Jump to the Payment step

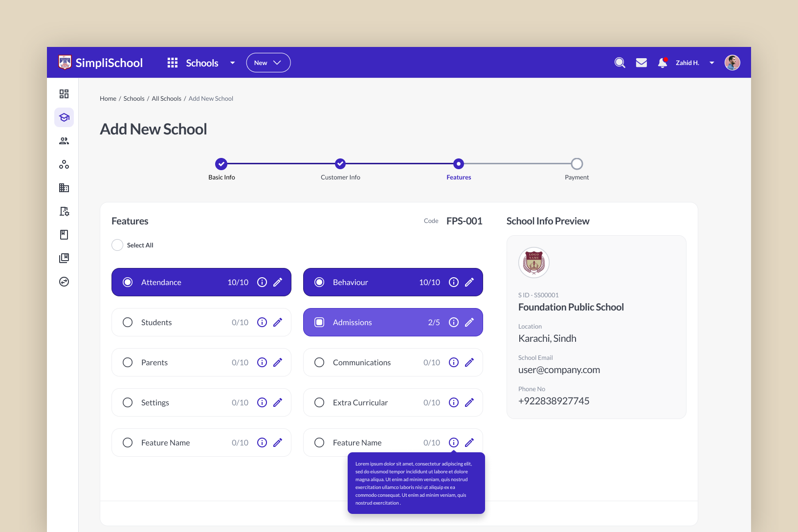[x=577, y=164]
